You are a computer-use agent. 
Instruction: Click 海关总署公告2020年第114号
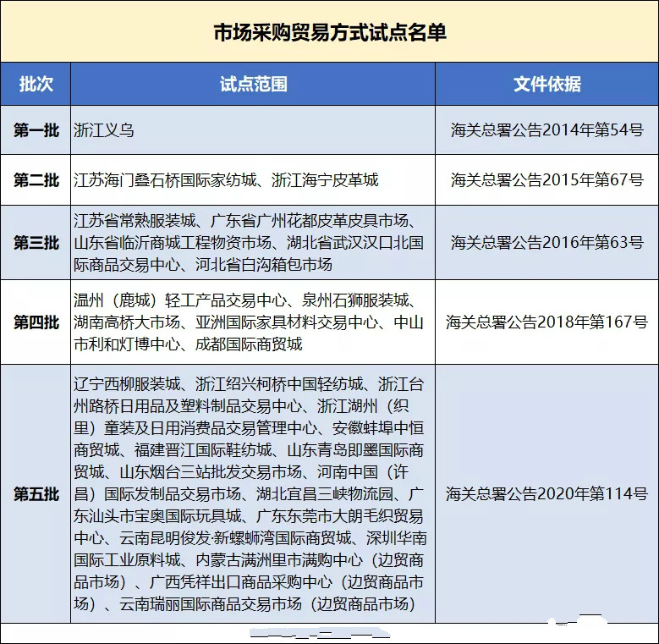click(x=546, y=493)
